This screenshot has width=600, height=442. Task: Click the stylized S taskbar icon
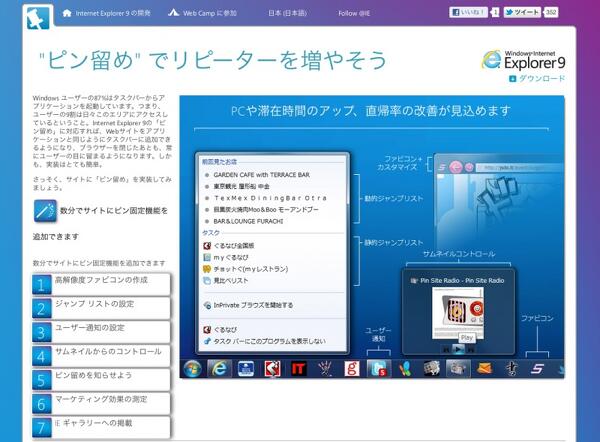537,369
